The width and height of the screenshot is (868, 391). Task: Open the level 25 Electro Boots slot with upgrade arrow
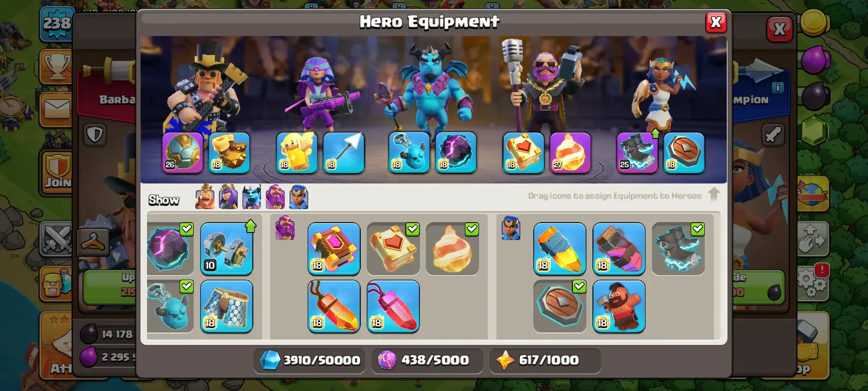click(637, 153)
